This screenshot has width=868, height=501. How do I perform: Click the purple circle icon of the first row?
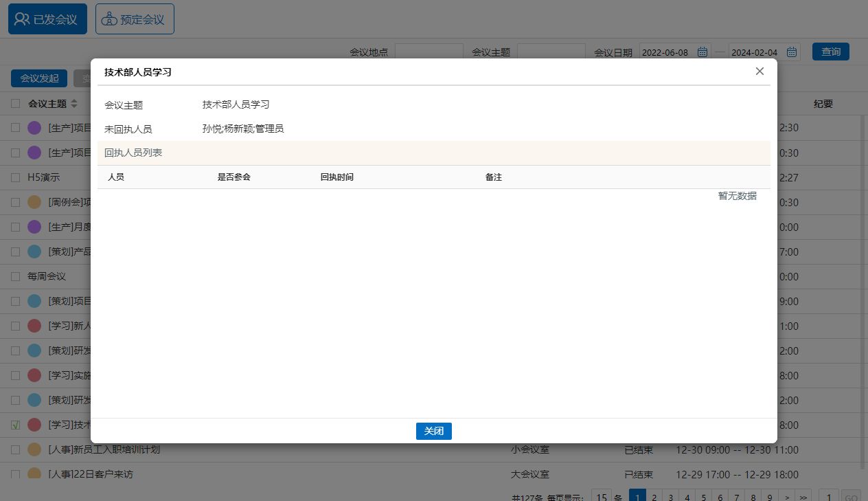[x=34, y=128]
